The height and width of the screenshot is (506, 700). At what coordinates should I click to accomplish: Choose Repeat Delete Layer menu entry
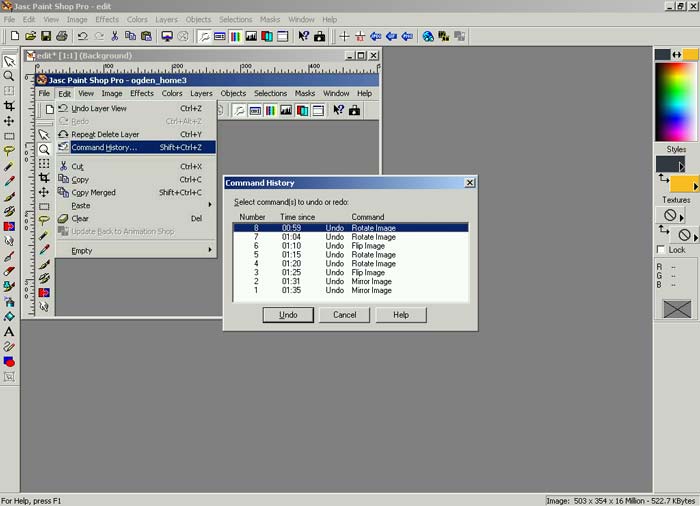point(136,134)
